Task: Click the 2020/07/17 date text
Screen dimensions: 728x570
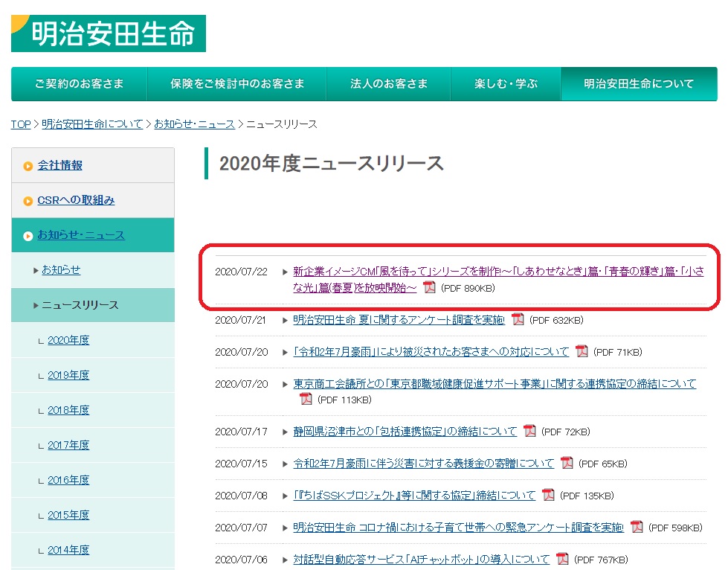Action: 242,432
